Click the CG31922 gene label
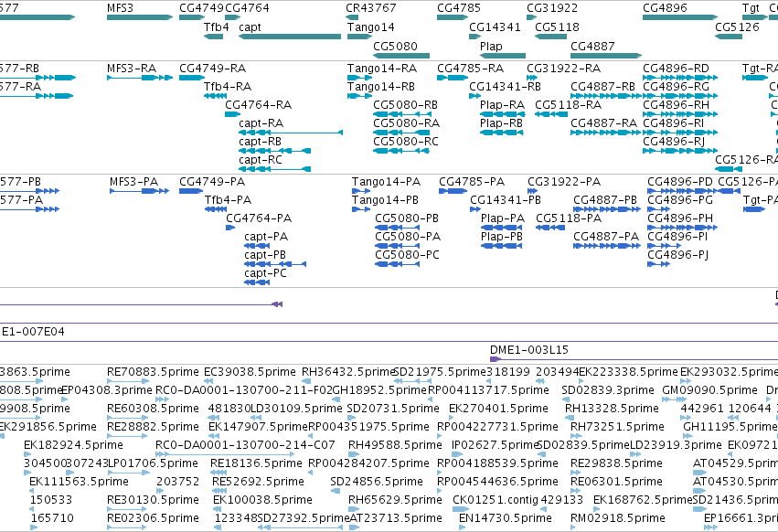 (552, 8)
